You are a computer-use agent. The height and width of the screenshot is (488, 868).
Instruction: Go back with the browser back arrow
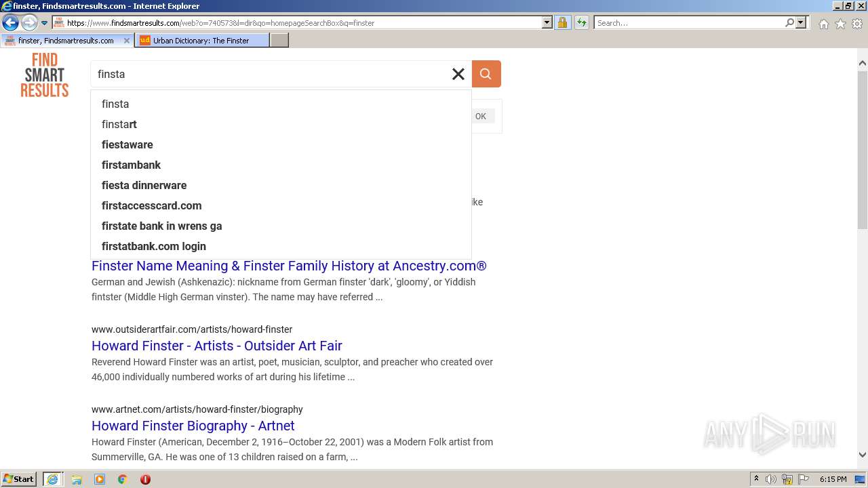pyautogui.click(x=10, y=22)
